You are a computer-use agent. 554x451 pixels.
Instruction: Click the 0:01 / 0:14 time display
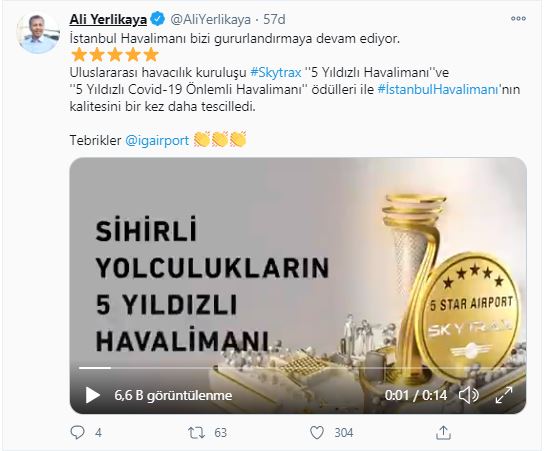coord(416,395)
